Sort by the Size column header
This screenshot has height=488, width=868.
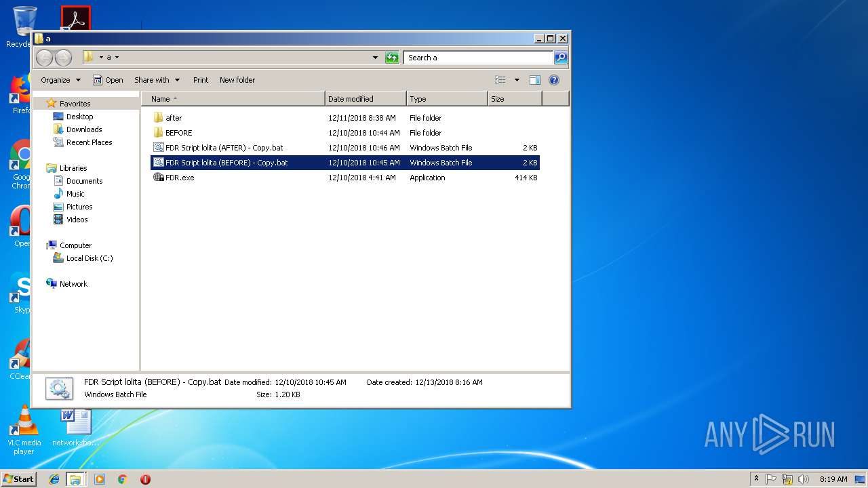tap(515, 99)
